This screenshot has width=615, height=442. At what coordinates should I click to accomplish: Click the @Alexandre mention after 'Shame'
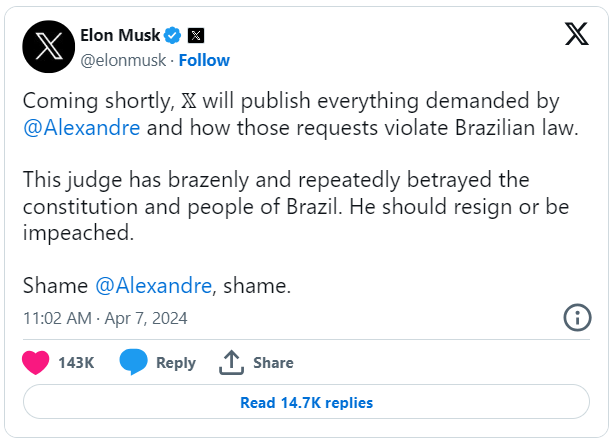click(153, 286)
